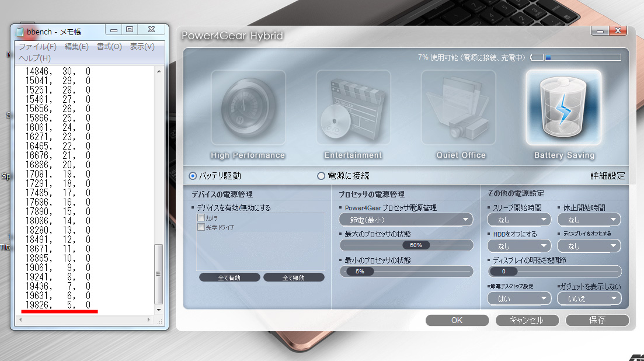Select the High Performance mode icon
This screenshot has height=361, width=644.
(248, 108)
